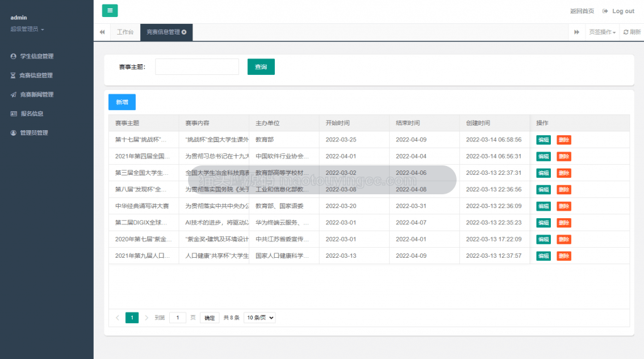Delete the 第十七届"挑战杯" row
This screenshot has width=644, height=359.
point(564,140)
